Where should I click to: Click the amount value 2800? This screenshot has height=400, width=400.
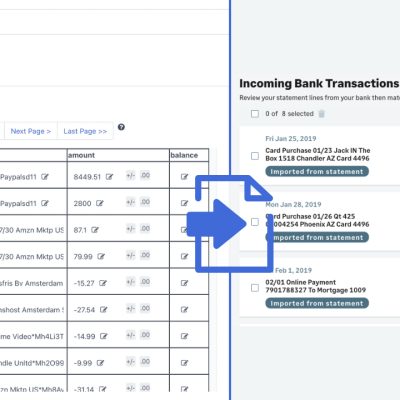[82, 203]
